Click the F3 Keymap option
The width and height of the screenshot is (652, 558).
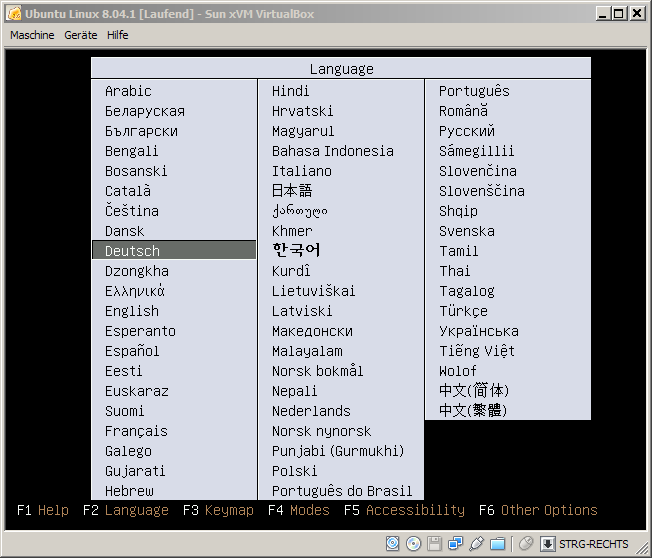pos(218,510)
